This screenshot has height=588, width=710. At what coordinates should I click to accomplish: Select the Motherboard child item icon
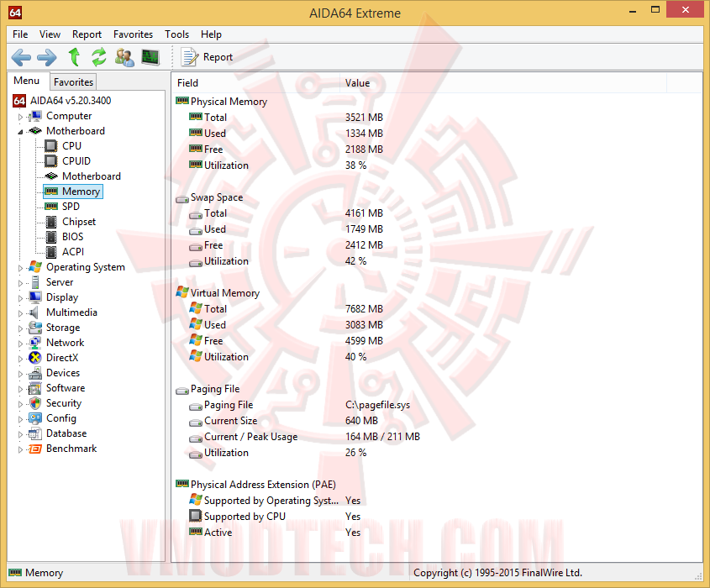coord(51,176)
